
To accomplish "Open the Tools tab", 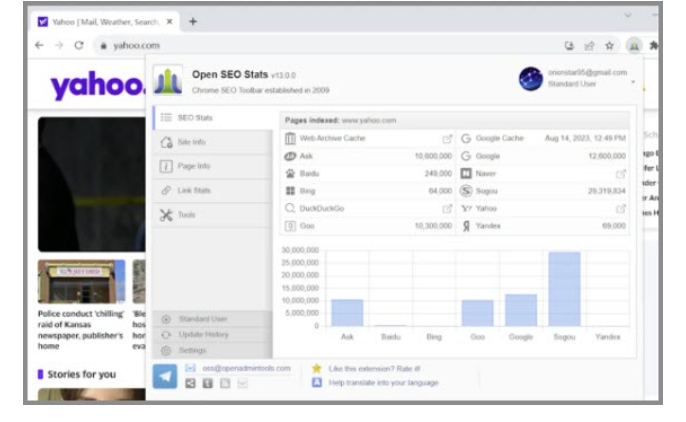I will coord(213,215).
